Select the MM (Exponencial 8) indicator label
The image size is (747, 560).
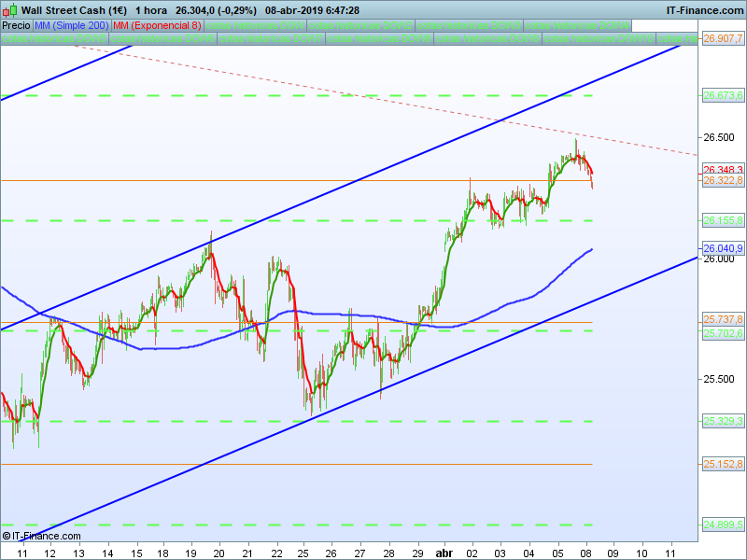point(157,25)
